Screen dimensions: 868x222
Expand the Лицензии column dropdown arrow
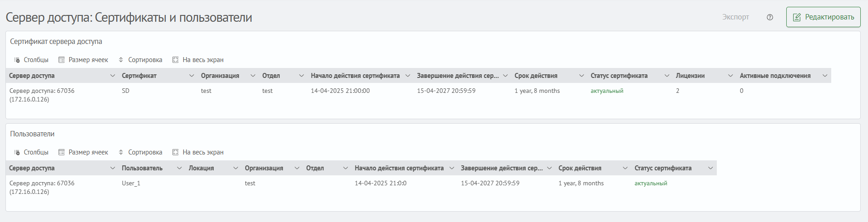[730, 76]
